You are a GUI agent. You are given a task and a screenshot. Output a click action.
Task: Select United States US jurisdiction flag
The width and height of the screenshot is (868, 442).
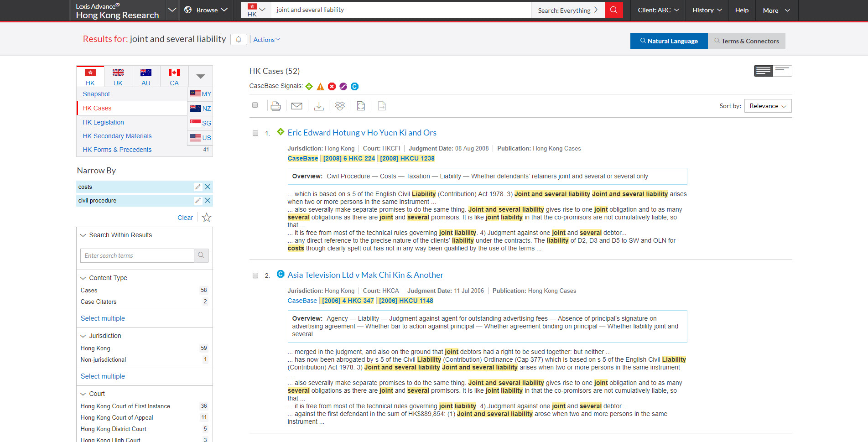click(200, 138)
